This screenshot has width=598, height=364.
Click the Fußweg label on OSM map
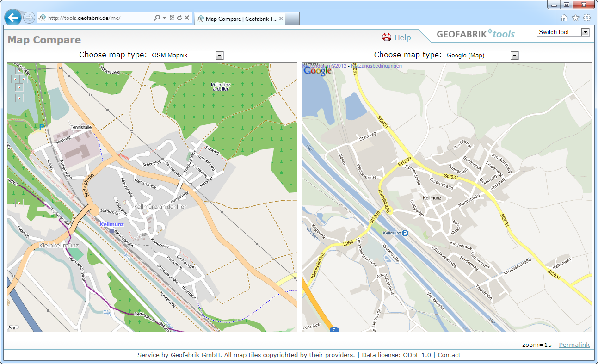[211, 150]
